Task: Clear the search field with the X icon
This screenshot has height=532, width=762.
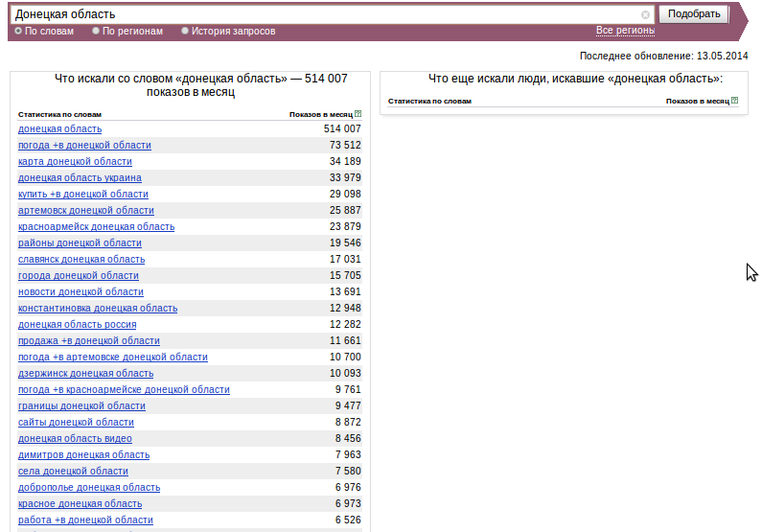Action: coord(645,14)
